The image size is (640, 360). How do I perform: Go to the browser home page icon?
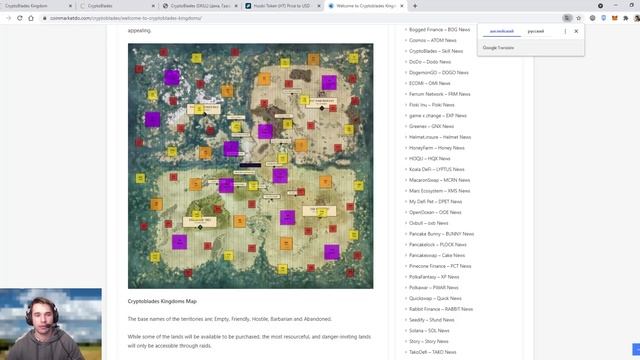point(31,18)
